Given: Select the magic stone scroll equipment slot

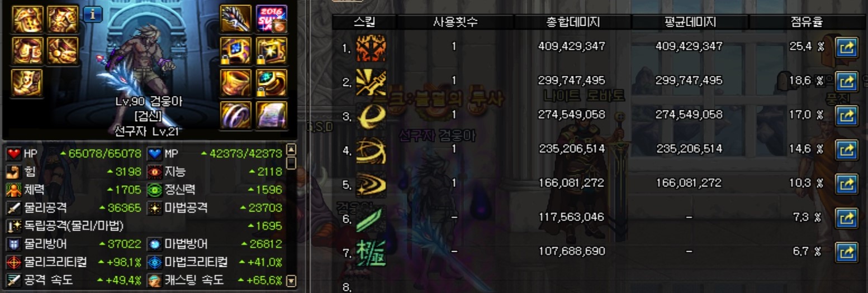Looking at the screenshot, I should pos(272,115).
